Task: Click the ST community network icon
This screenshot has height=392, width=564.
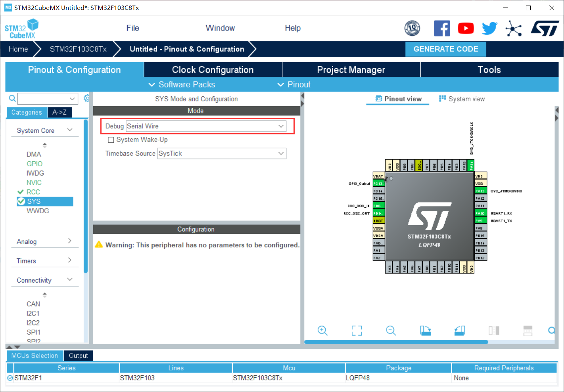Action: (513, 29)
